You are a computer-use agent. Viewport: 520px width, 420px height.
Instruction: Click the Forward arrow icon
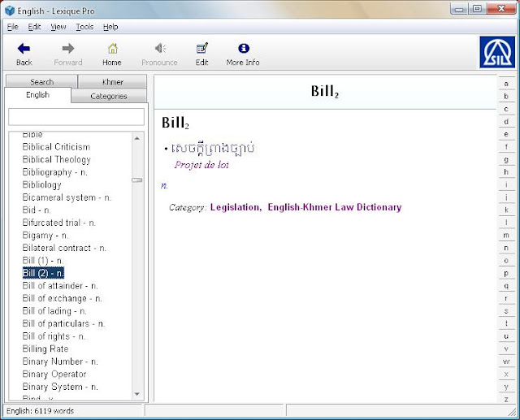68,49
